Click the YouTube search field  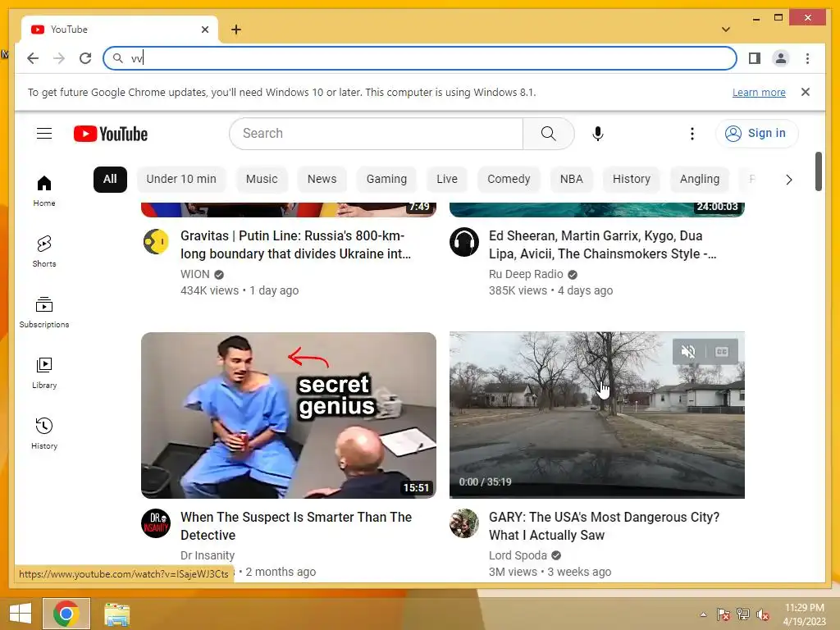tap(376, 134)
